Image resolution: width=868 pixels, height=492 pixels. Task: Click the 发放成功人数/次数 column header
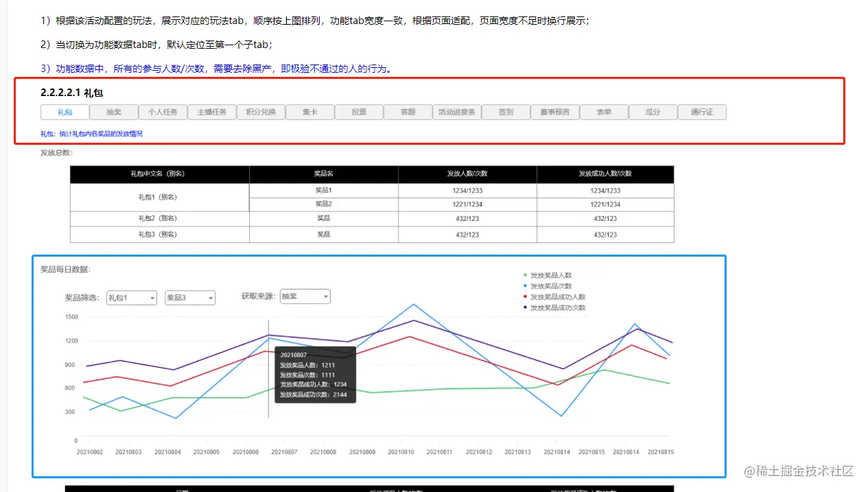click(x=605, y=174)
